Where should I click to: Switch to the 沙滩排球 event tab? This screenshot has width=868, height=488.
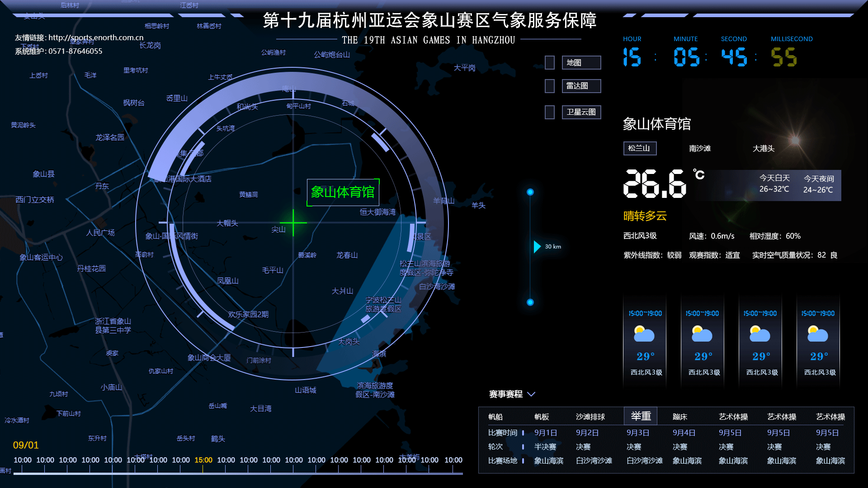click(590, 417)
